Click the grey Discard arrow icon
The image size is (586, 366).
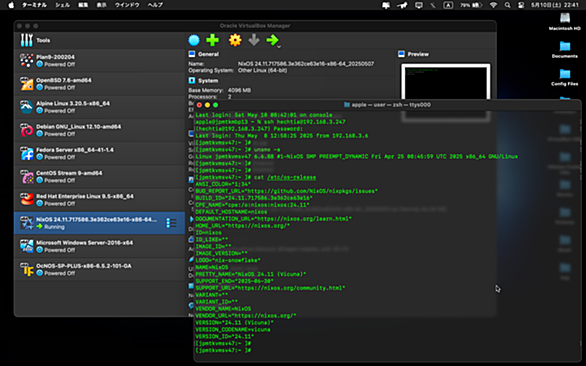pyautogui.click(x=254, y=40)
